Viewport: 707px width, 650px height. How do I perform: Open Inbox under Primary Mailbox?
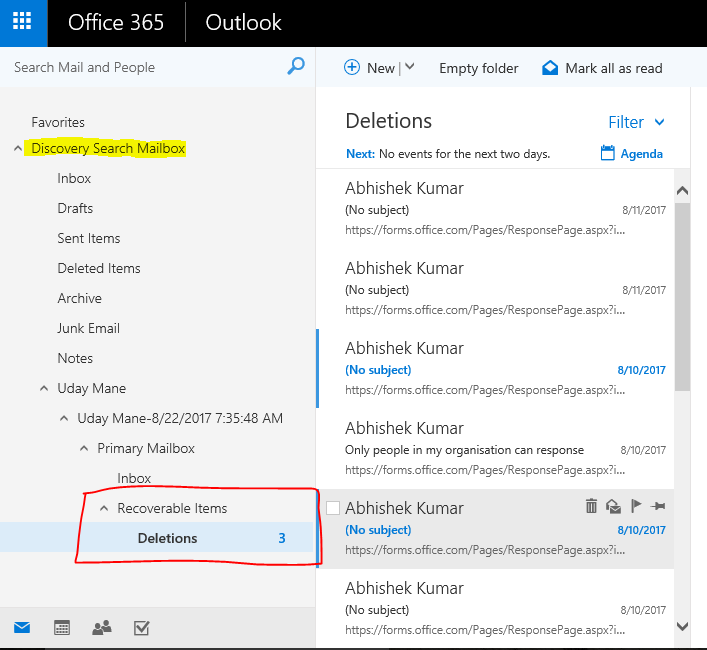(134, 478)
